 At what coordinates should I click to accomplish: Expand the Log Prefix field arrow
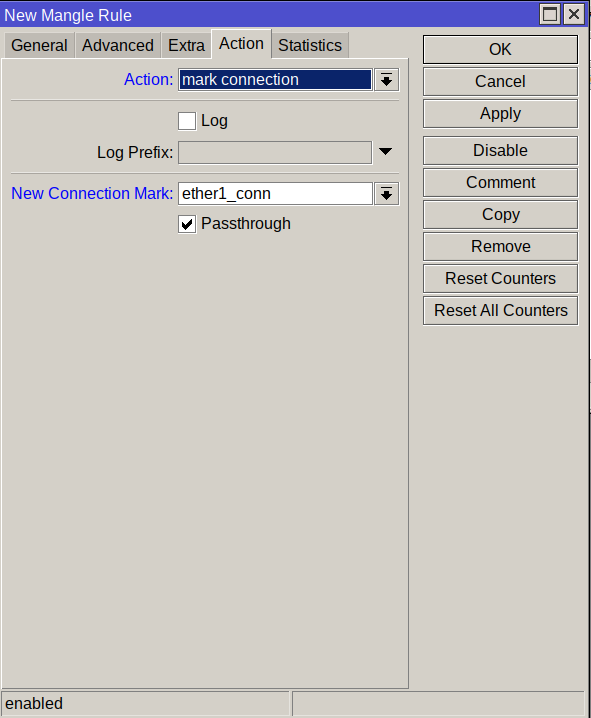pyautogui.click(x=385, y=152)
